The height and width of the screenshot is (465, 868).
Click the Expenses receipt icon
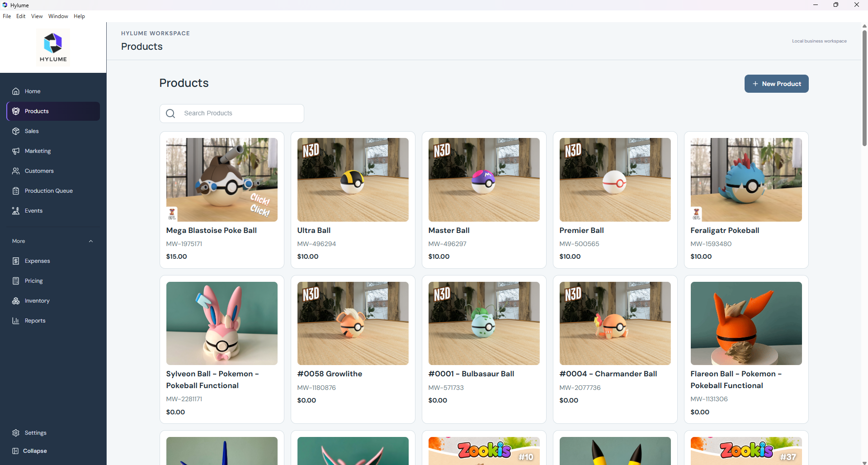[16, 261]
